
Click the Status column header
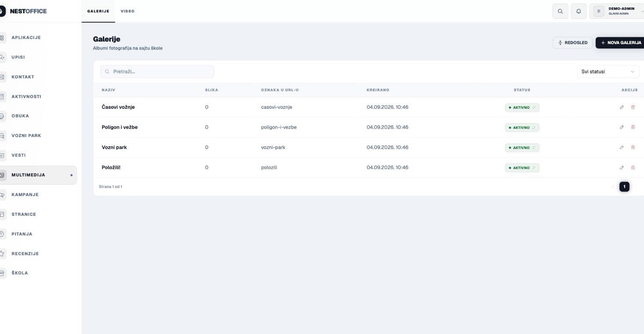[x=522, y=90]
